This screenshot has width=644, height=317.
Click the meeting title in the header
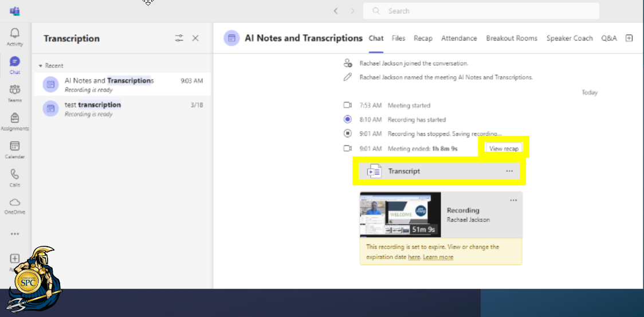(304, 38)
